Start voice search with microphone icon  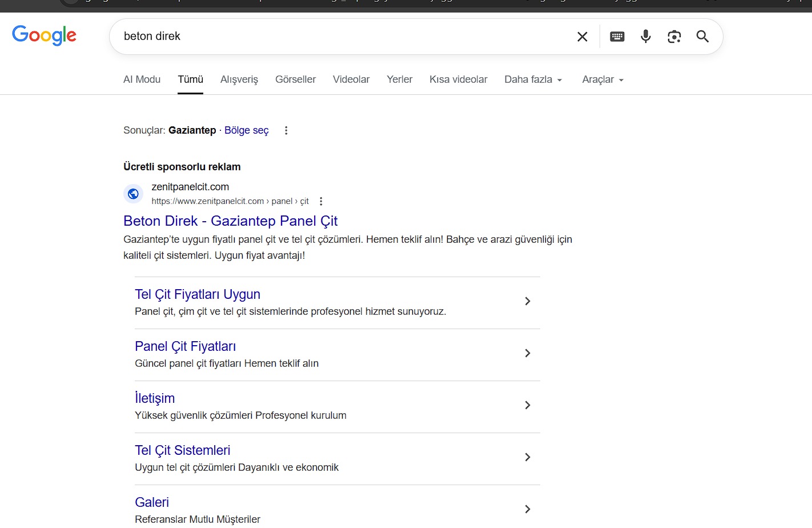(x=645, y=37)
